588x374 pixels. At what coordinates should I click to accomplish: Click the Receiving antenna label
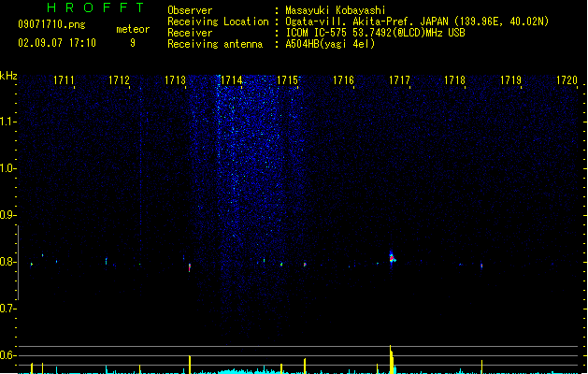(215, 44)
